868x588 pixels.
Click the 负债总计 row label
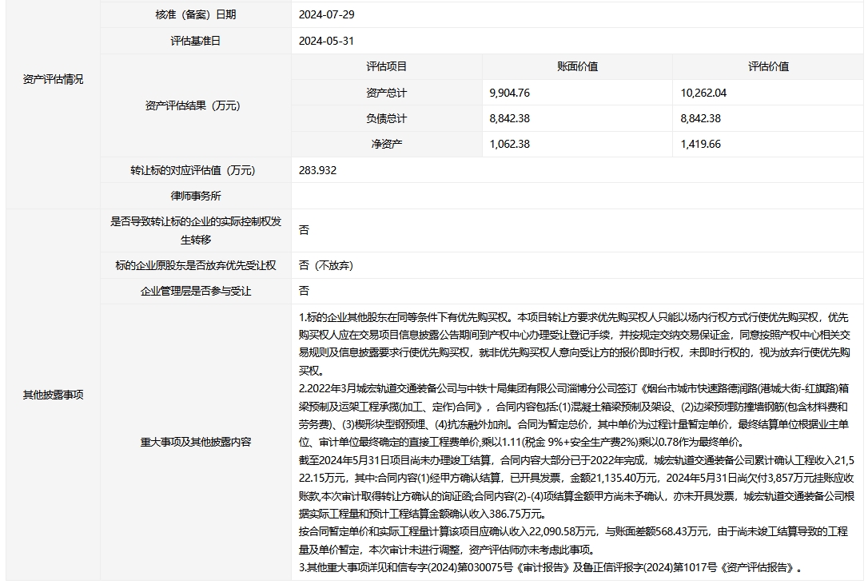pos(386,118)
